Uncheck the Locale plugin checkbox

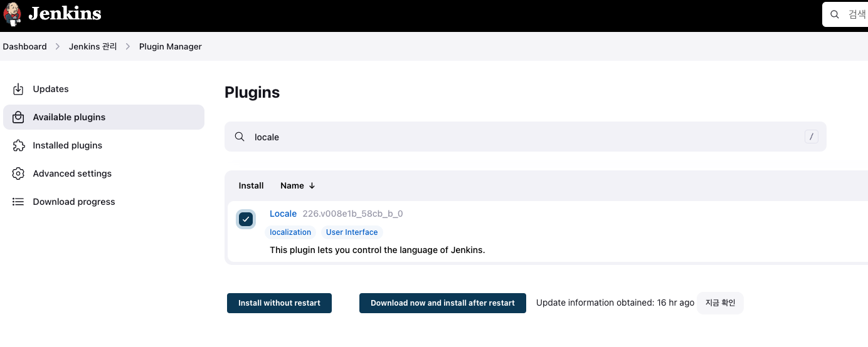pyautogui.click(x=246, y=219)
